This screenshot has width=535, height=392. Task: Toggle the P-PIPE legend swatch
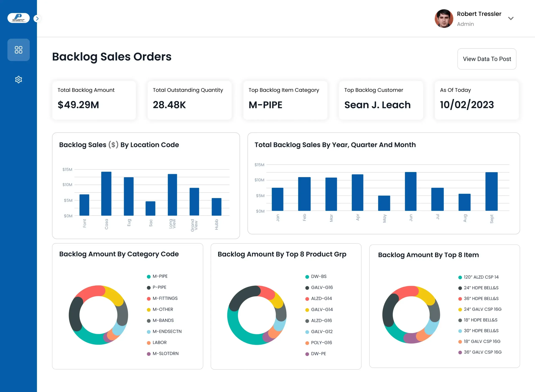click(149, 288)
